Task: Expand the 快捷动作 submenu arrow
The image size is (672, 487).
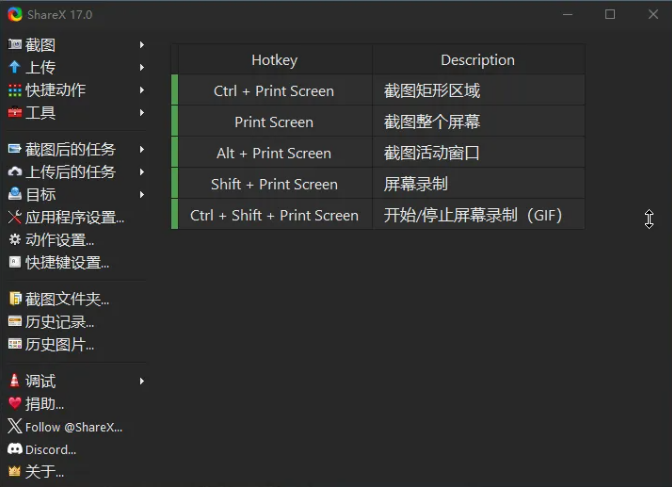Action: click(x=142, y=90)
